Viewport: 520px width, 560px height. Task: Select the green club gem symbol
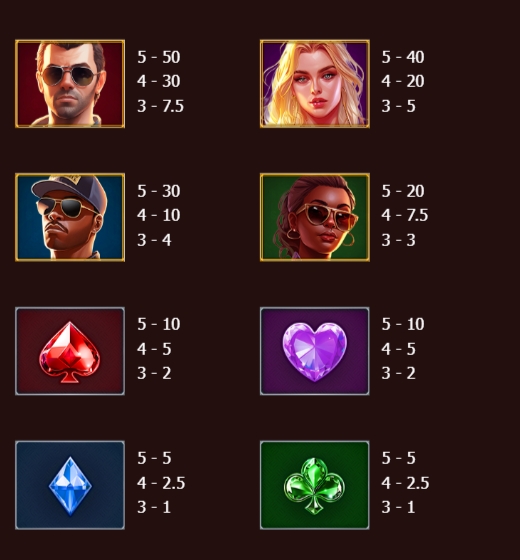[315, 485]
